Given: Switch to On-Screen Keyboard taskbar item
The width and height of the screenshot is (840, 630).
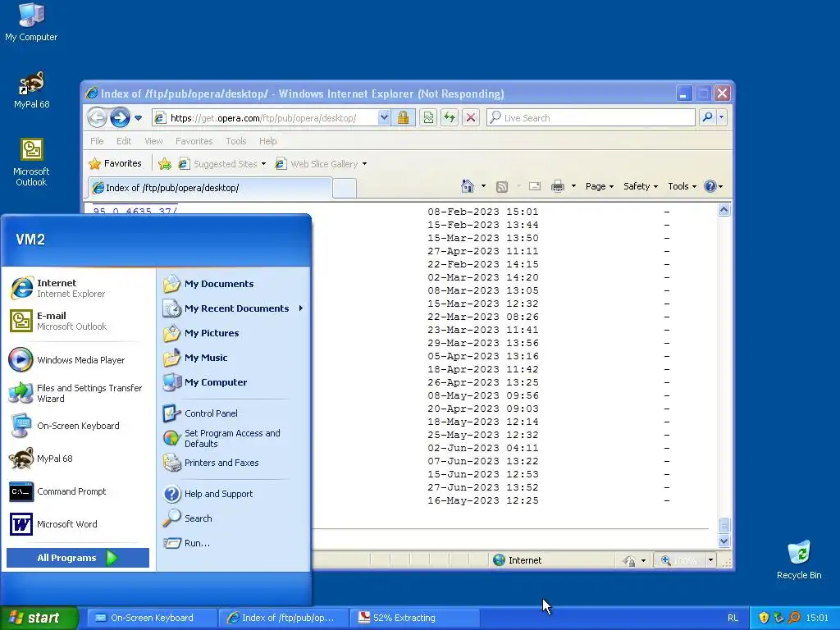Looking at the screenshot, I should 152,618.
